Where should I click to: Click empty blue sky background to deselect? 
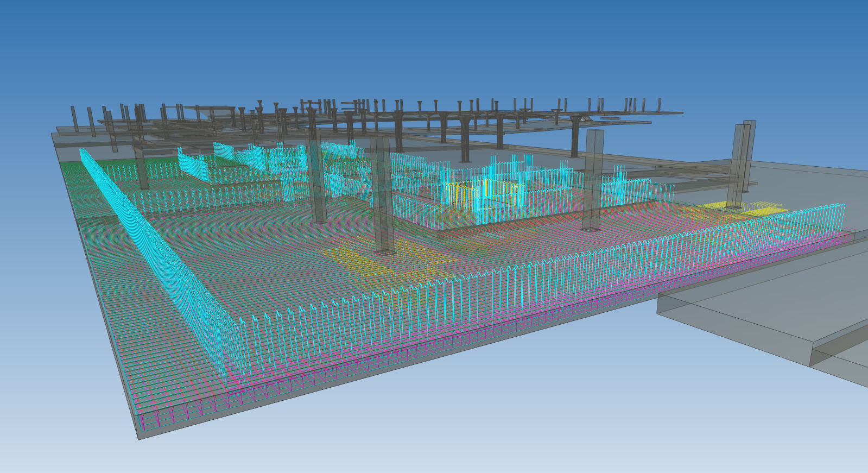(434, 43)
